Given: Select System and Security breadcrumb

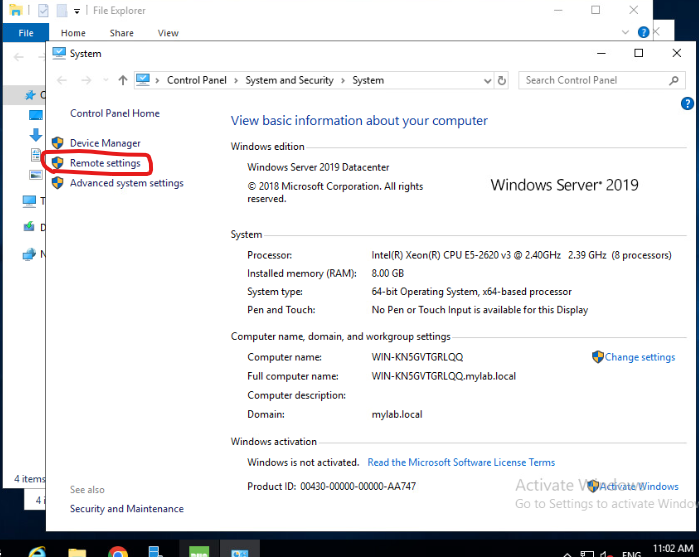Looking at the screenshot, I should 289,80.
